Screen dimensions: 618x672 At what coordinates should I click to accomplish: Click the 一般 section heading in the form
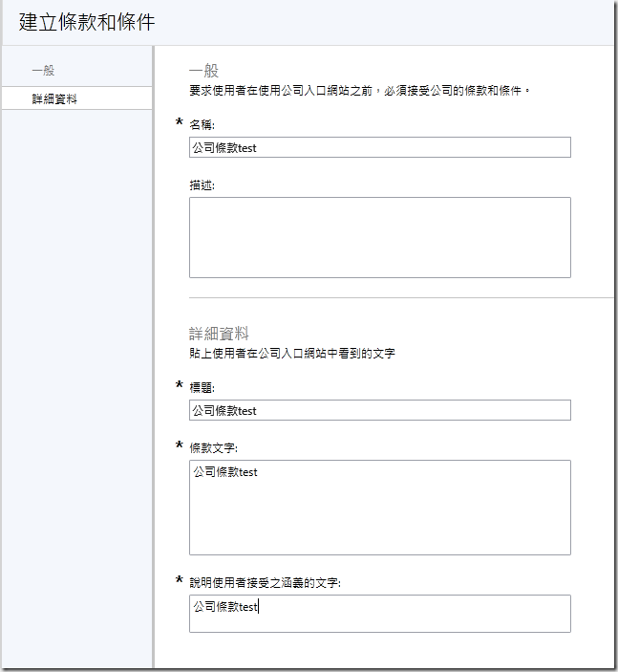click(203, 71)
